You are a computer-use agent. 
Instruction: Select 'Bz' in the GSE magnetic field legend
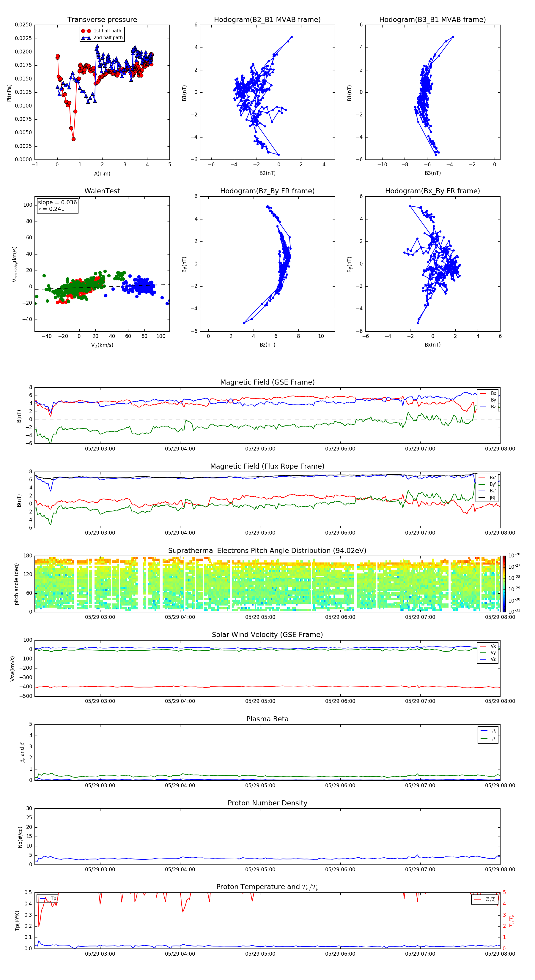(488, 407)
